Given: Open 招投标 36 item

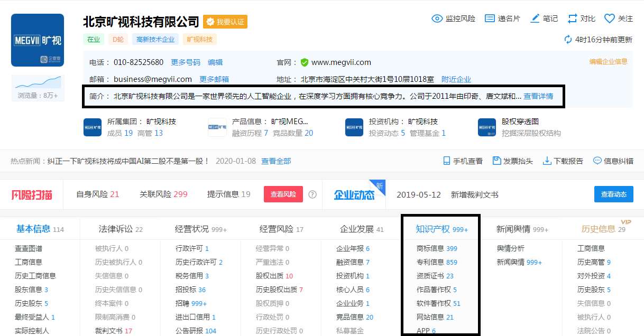Looking at the screenshot, I should click(x=191, y=290).
